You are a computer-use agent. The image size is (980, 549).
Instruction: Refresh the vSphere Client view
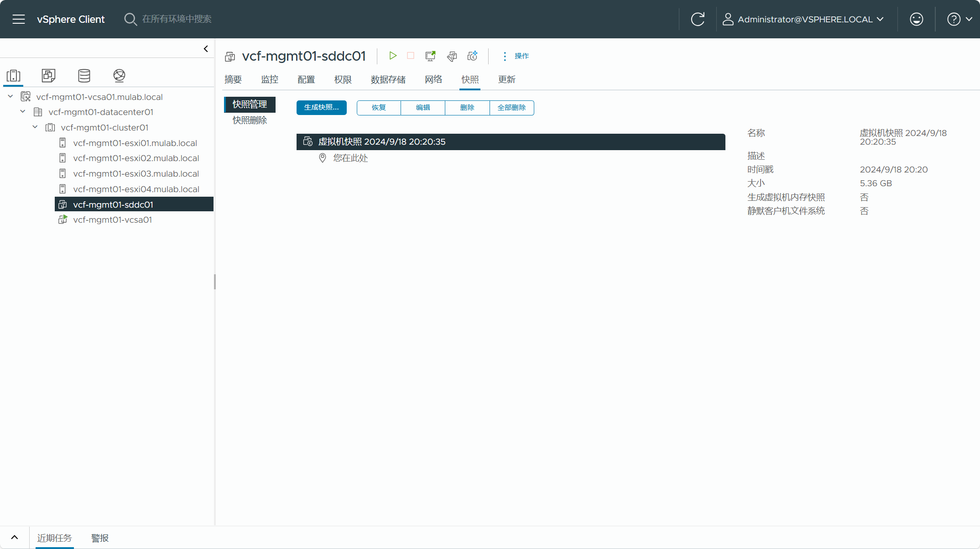698,19
